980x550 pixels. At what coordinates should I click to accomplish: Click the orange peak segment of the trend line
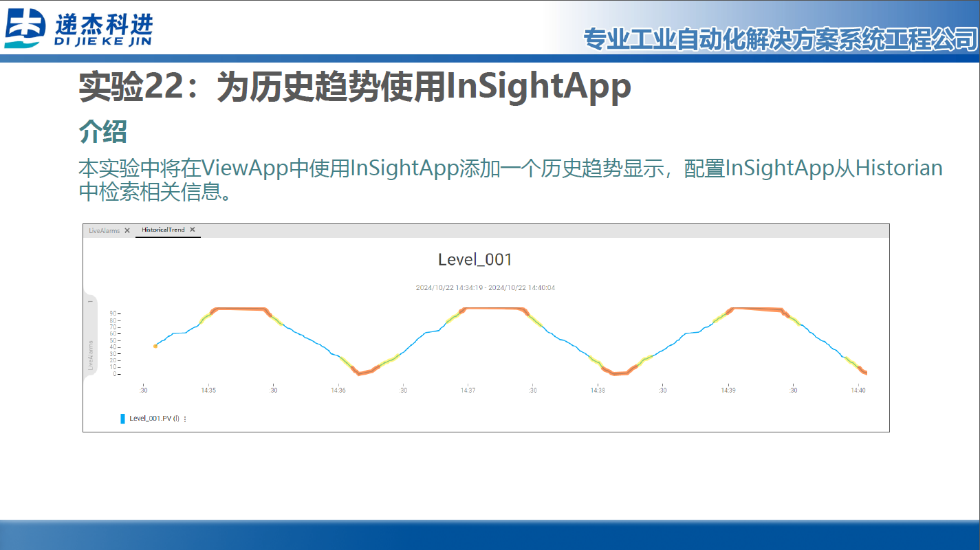click(237, 309)
